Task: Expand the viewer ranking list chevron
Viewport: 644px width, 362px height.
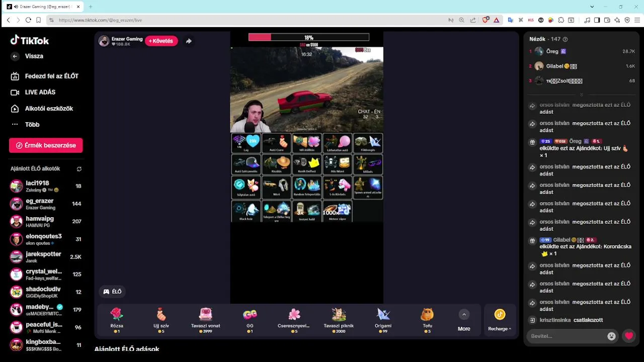Action: click(582, 95)
